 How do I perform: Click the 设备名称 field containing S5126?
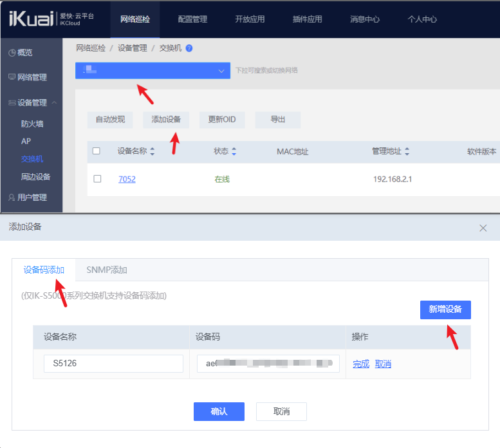tap(113, 364)
